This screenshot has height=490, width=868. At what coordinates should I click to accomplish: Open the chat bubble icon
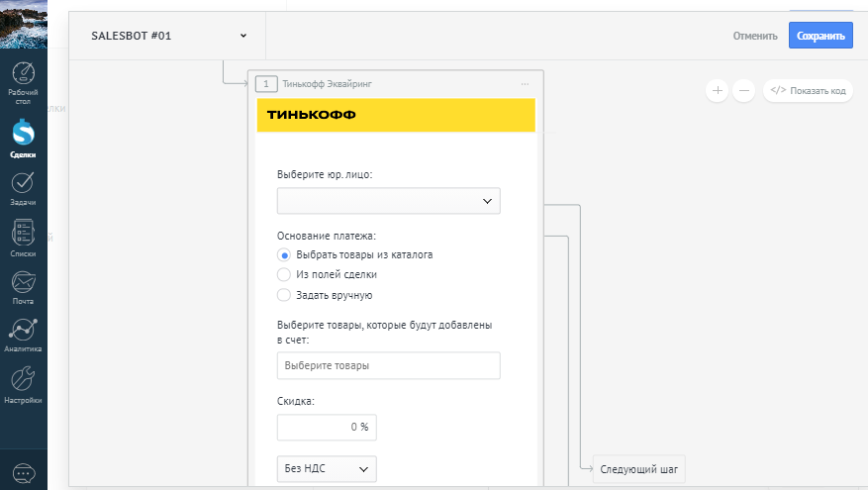(x=23, y=473)
